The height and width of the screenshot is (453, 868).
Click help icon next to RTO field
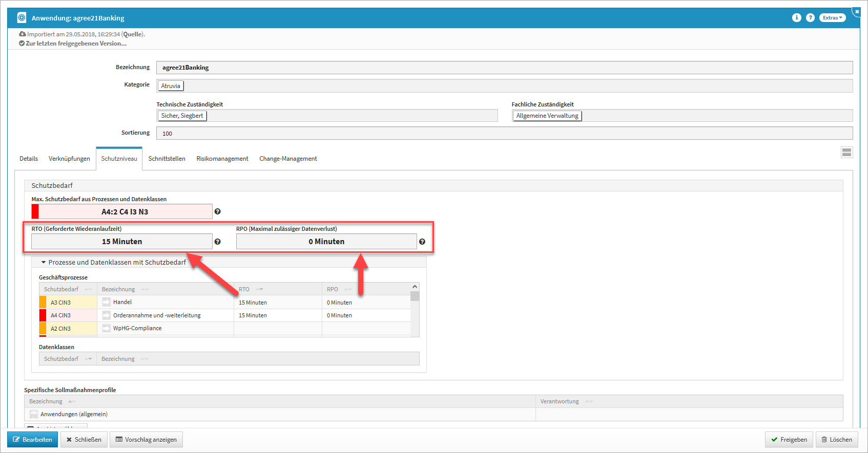point(217,242)
